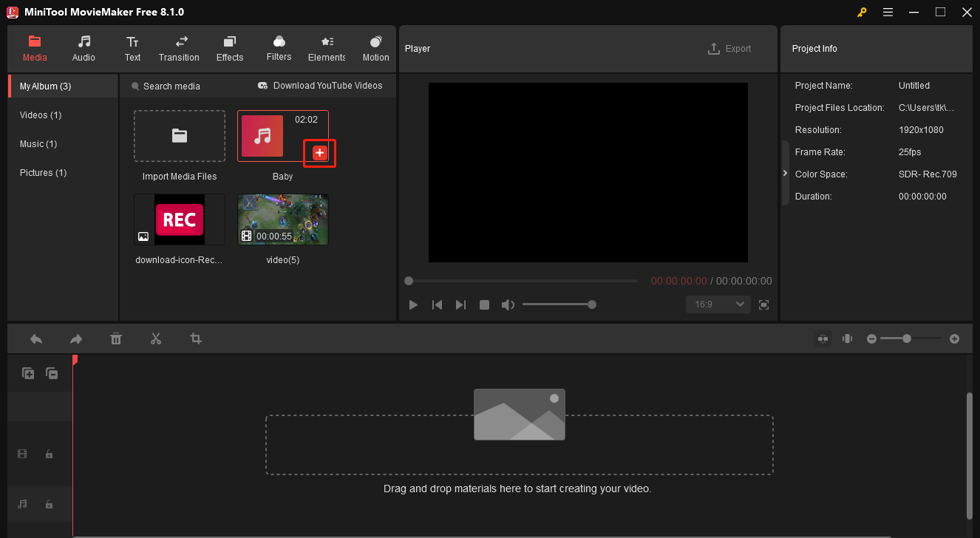The width and height of the screenshot is (980, 538).
Task: Open the Filters tab
Action: tap(279, 49)
